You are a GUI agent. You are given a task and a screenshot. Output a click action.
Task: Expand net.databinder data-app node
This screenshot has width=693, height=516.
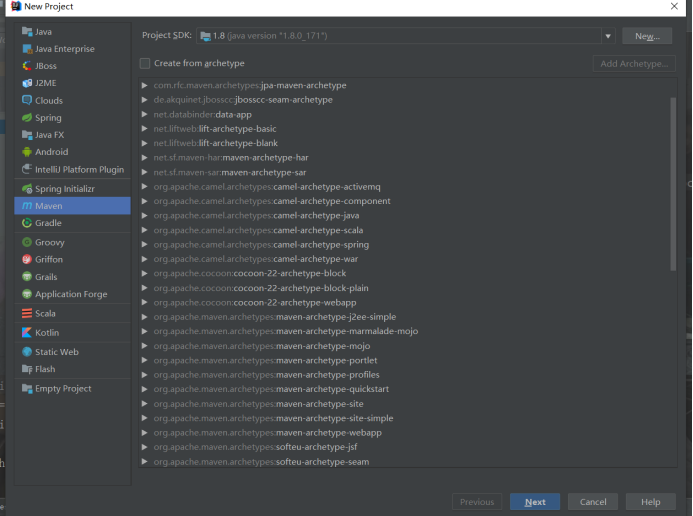tap(145, 114)
